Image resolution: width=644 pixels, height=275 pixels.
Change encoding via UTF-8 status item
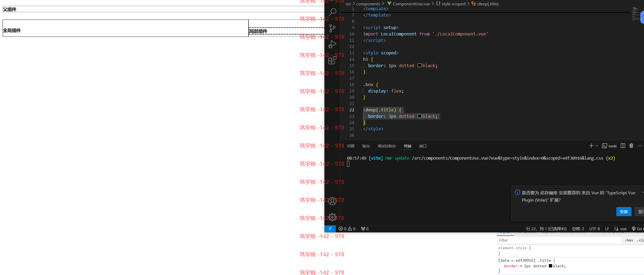[595, 229]
